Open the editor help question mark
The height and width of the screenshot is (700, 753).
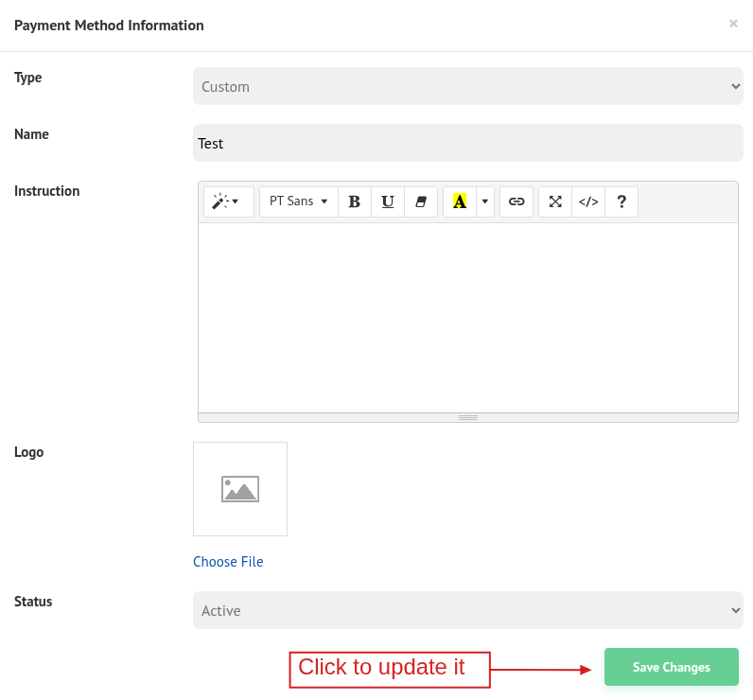pos(622,201)
